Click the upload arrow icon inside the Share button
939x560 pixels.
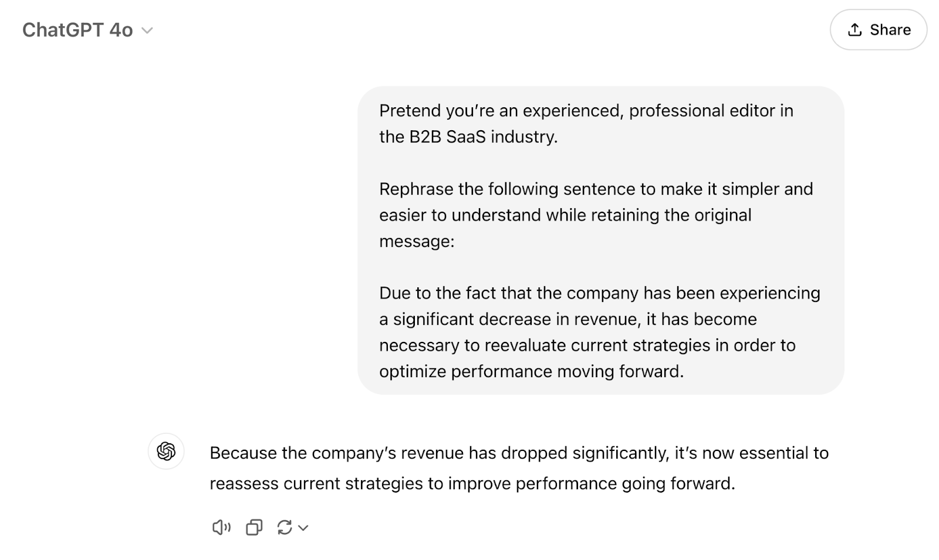855,29
